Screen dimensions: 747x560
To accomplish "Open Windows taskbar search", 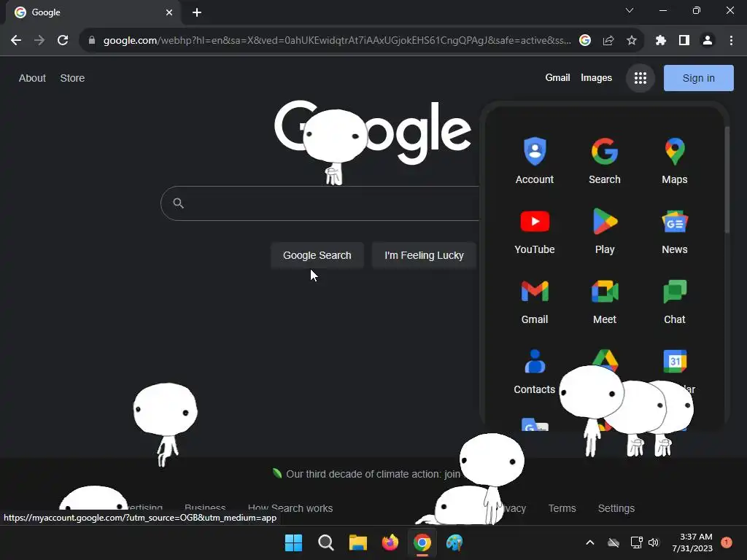I will tap(326, 542).
